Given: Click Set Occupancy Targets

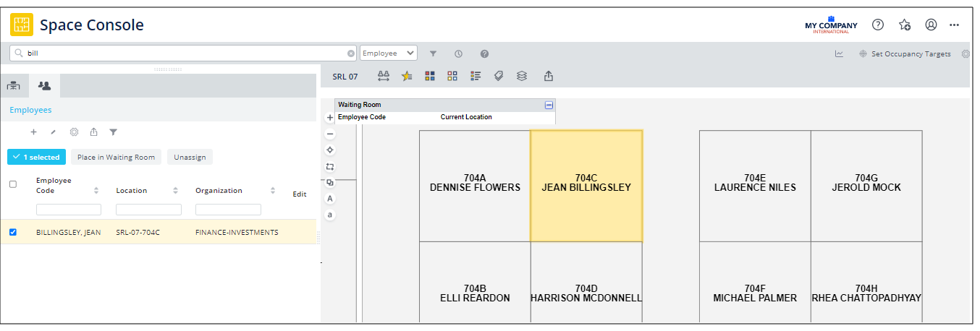Looking at the screenshot, I should point(905,53).
